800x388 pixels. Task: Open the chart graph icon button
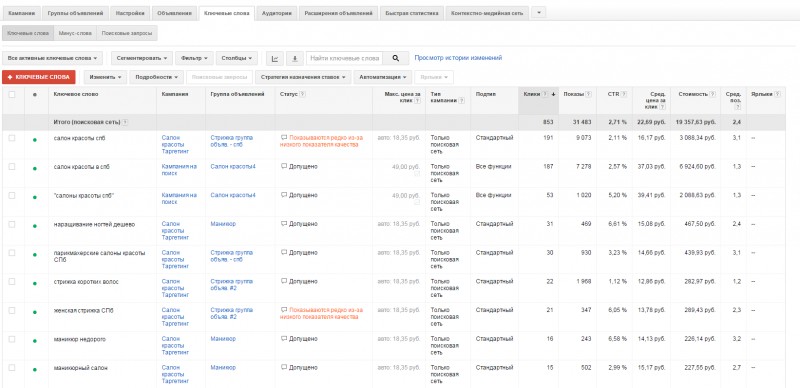pyautogui.click(x=275, y=58)
